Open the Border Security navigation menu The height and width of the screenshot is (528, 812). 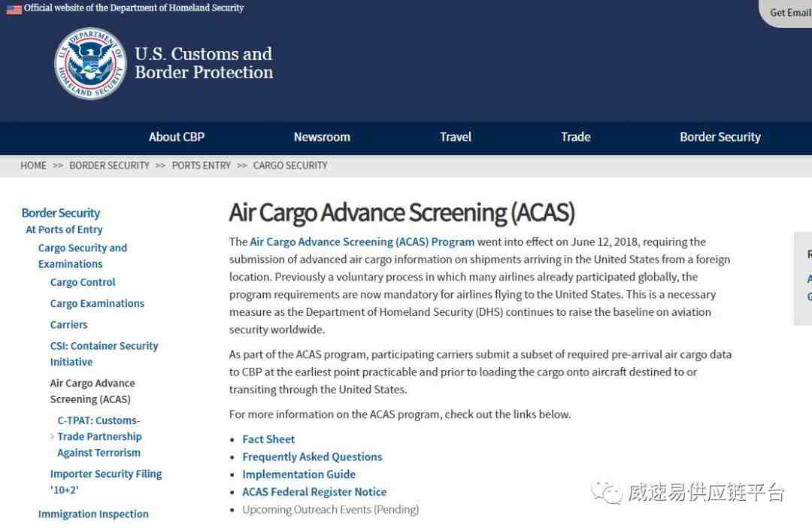pyautogui.click(x=720, y=137)
